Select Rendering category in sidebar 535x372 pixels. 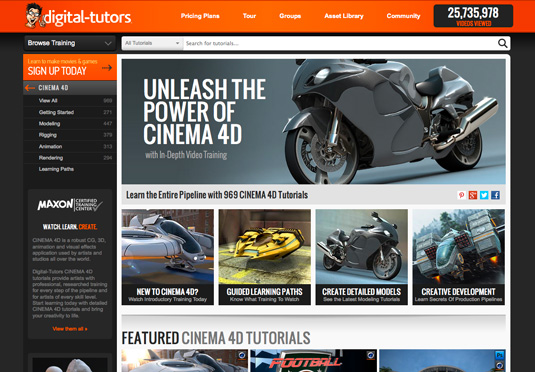click(x=70, y=158)
